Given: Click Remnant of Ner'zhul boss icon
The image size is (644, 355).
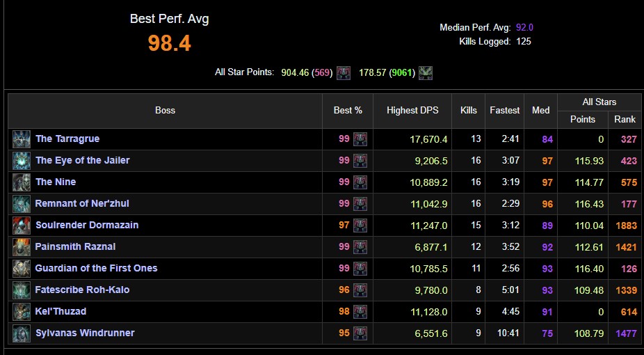Looking at the screenshot, I should pyautogui.click(x=22, y=204).
